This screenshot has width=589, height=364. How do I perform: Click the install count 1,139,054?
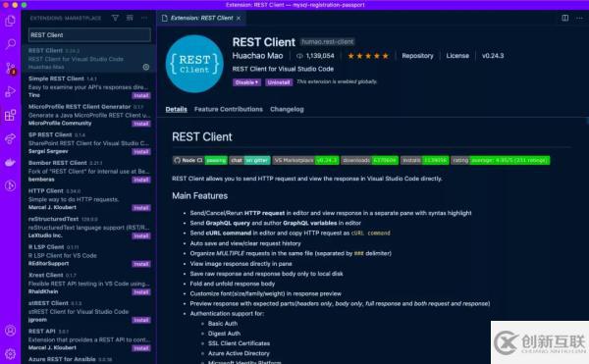pyautogui.click(x=315, y=56)
